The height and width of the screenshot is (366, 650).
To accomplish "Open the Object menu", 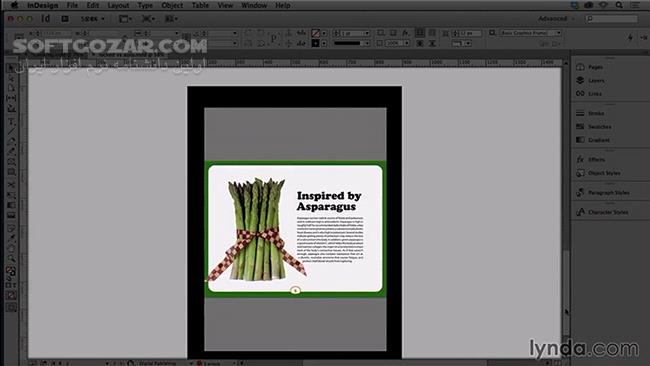I will tap(172, 5).
